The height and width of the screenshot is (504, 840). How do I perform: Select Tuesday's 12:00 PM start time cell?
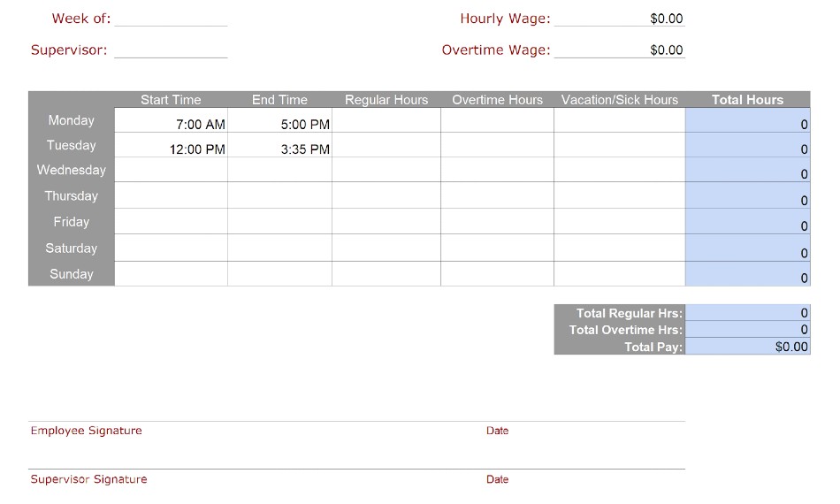coord(172,147)
